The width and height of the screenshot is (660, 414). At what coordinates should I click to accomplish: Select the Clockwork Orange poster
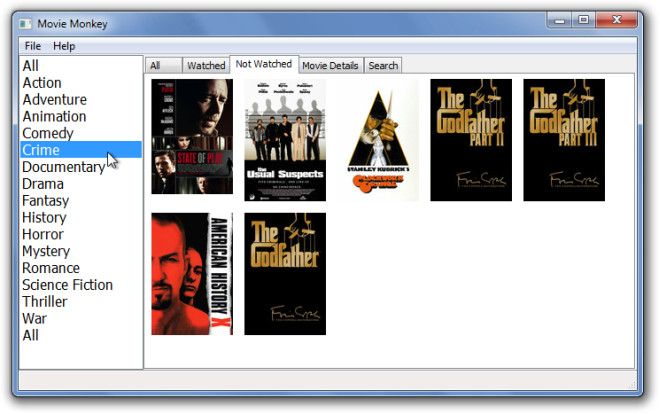[378, 140]
